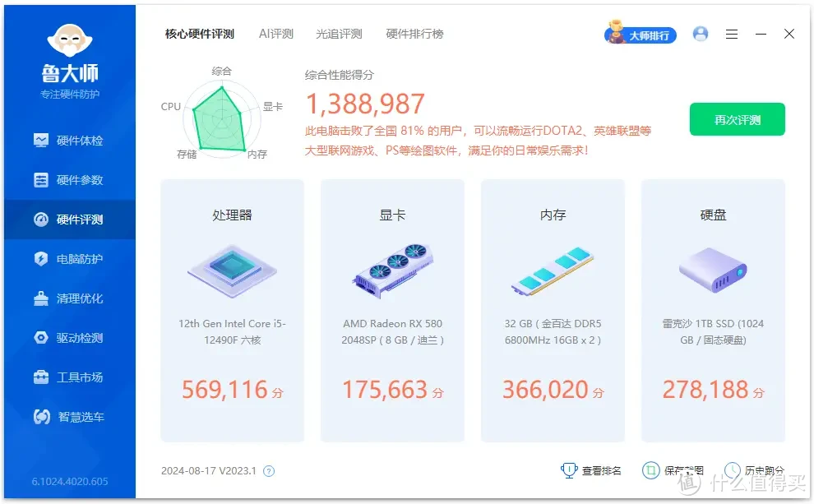
Task: Click the processor chip illustration
Action: [x=232, y=270]
